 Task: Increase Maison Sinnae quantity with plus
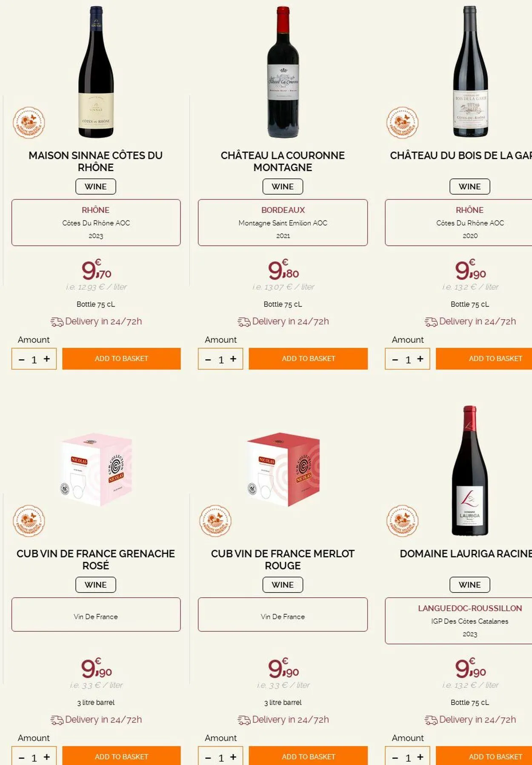coord(47,359)
